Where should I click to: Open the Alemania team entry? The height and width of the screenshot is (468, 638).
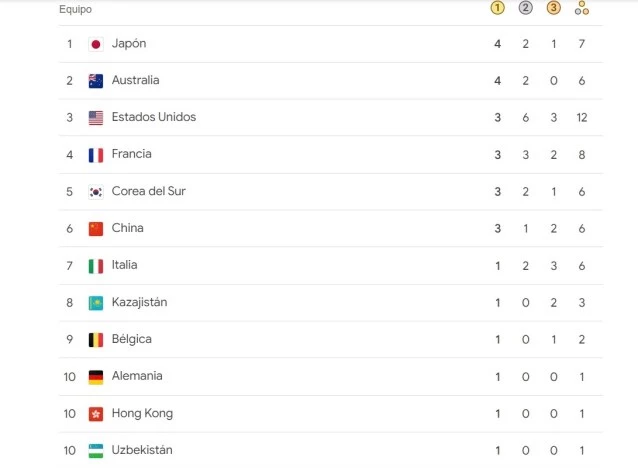(137, 376)
